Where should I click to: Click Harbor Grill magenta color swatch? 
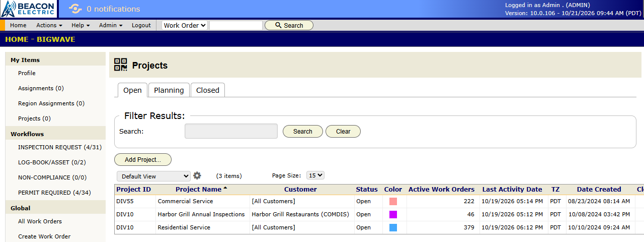393,214
